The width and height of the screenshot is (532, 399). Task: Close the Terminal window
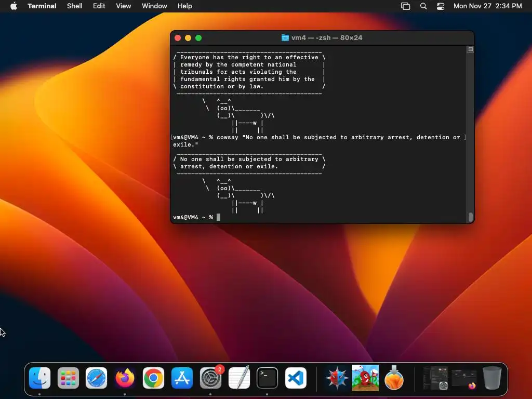pyautogui.click(x=178, y=38)
